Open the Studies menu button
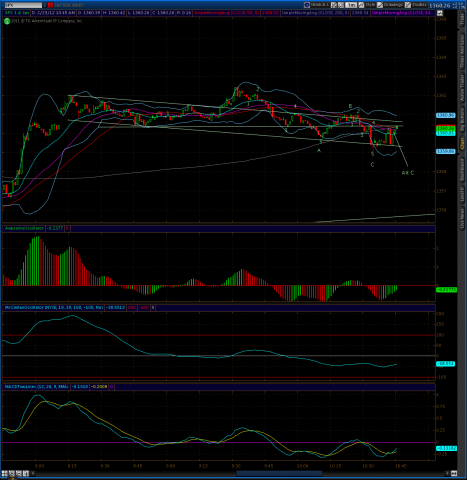The image size is (467, 480). [416, 5]
